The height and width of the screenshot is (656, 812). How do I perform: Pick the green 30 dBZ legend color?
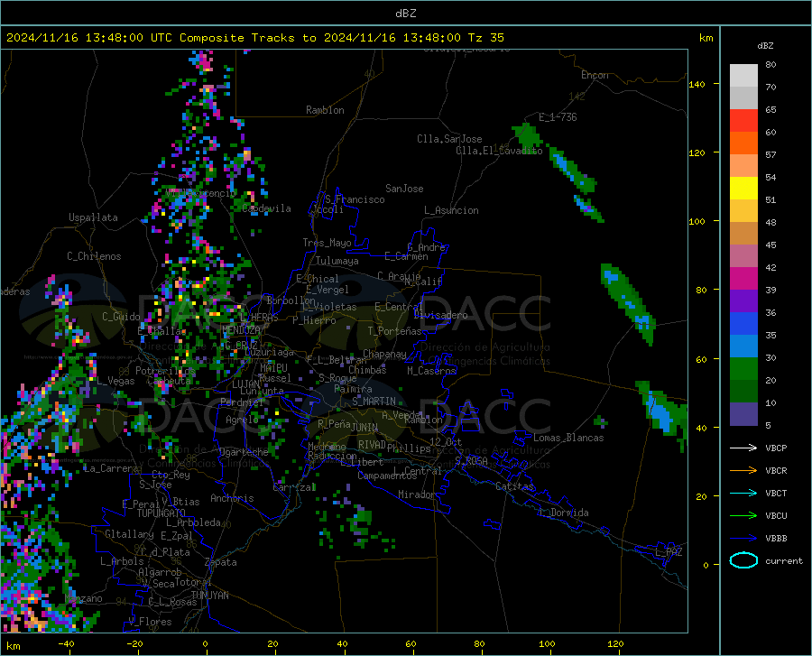743,368
